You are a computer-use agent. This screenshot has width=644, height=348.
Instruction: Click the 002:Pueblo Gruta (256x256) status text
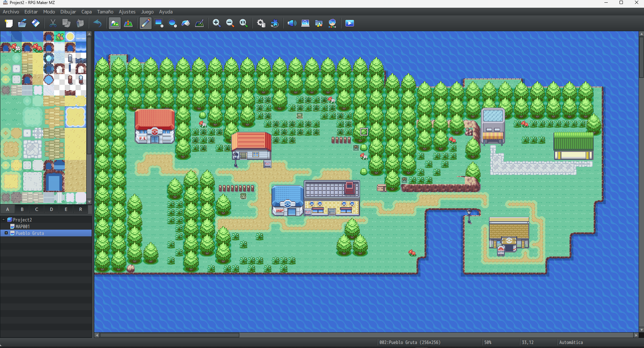coord(410,342)
